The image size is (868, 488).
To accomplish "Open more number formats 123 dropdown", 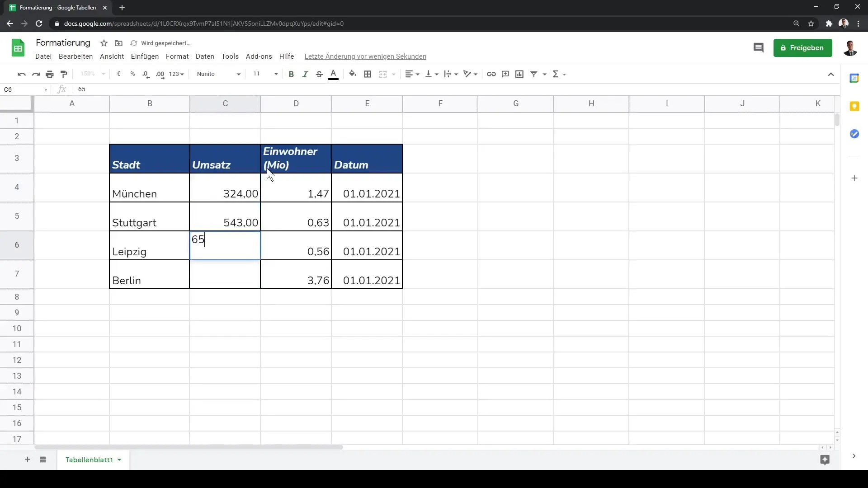I will 176,74.
